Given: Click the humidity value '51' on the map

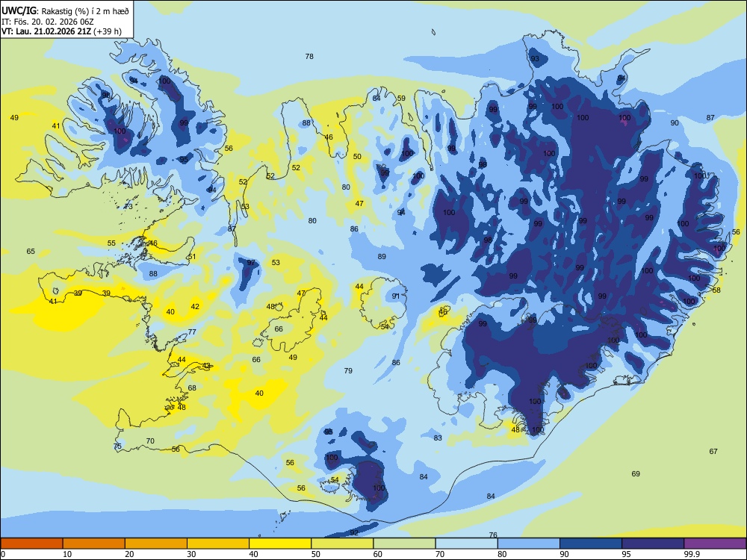Looking at the screenshot, I should [192, 256].
